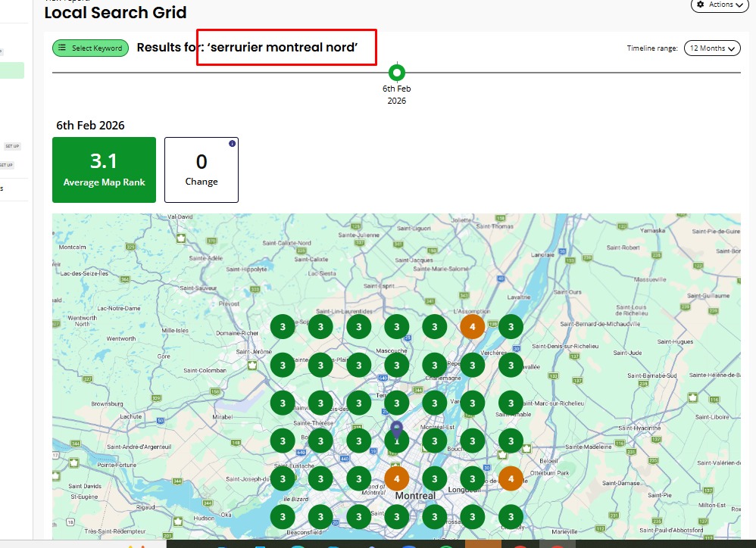This screenshot has width=756, height=548.
Task: Click the 'Brownsburg' label on map
Action: pos(107,404)
